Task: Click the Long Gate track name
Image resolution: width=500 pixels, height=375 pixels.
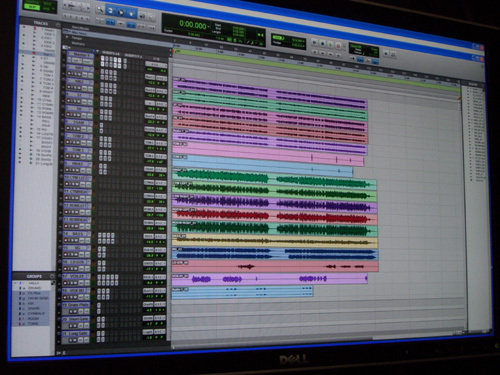Action: pyautogui.click(x=77, y=333)
